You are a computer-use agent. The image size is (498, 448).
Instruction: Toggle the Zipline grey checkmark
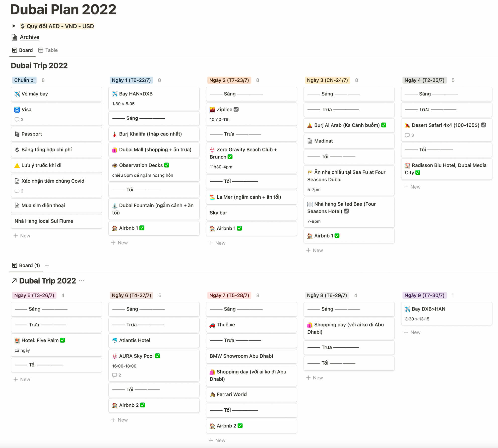pyautogui.click(x=236, y=109)
